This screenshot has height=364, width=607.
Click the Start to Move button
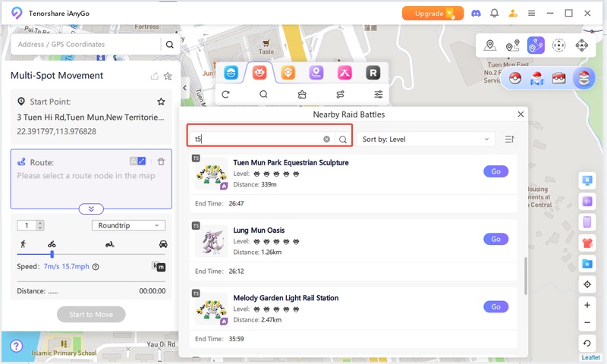pyautogui.click(x=91, y=315)
